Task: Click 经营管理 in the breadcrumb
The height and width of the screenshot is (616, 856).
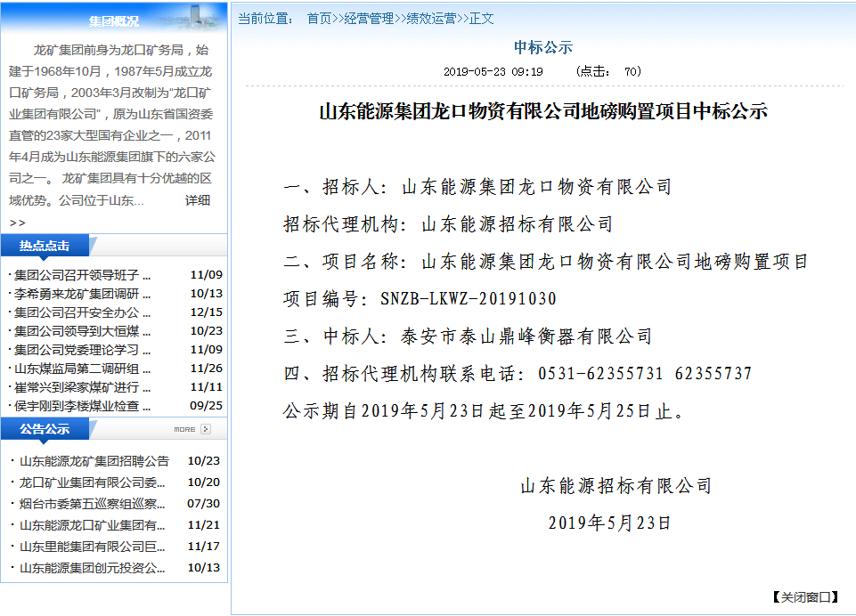Action: [x=369, y=19]
